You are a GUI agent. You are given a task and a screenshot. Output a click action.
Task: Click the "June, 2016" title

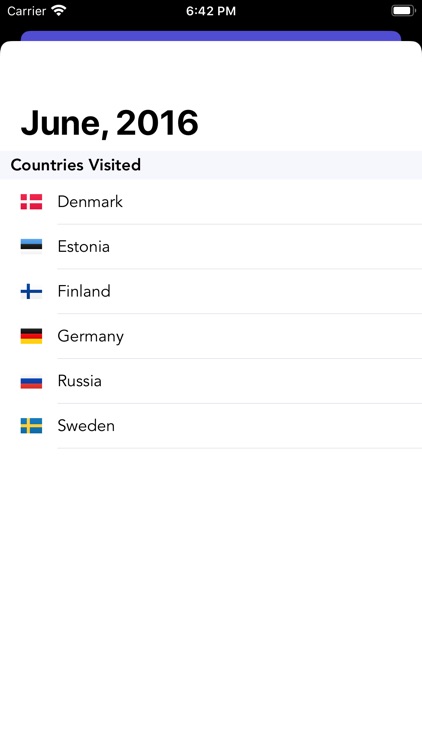point(110,123)
